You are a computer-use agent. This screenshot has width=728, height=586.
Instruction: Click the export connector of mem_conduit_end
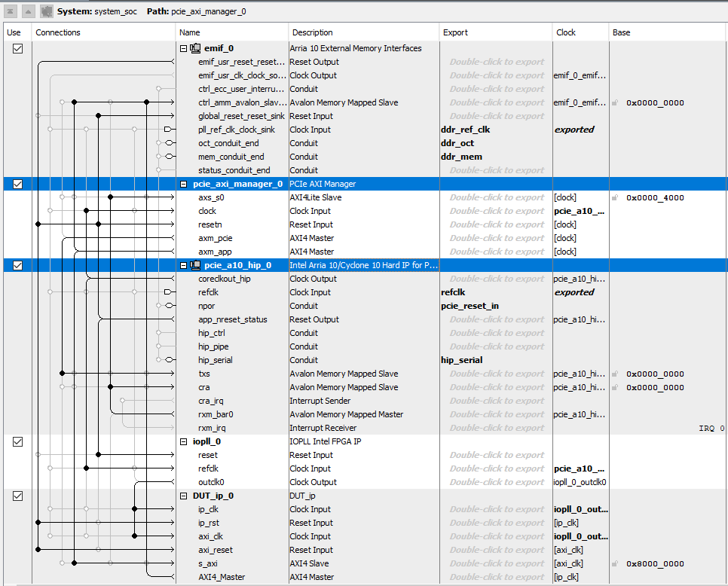point(169,157)
